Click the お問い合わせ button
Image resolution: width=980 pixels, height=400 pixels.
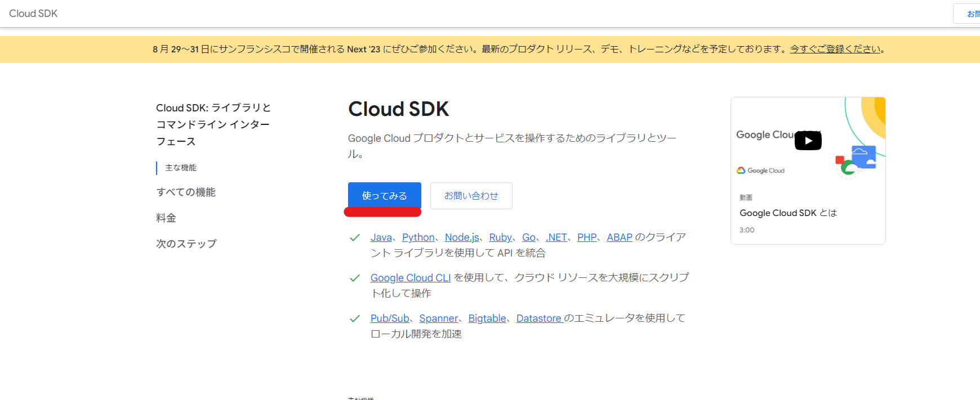471,196
